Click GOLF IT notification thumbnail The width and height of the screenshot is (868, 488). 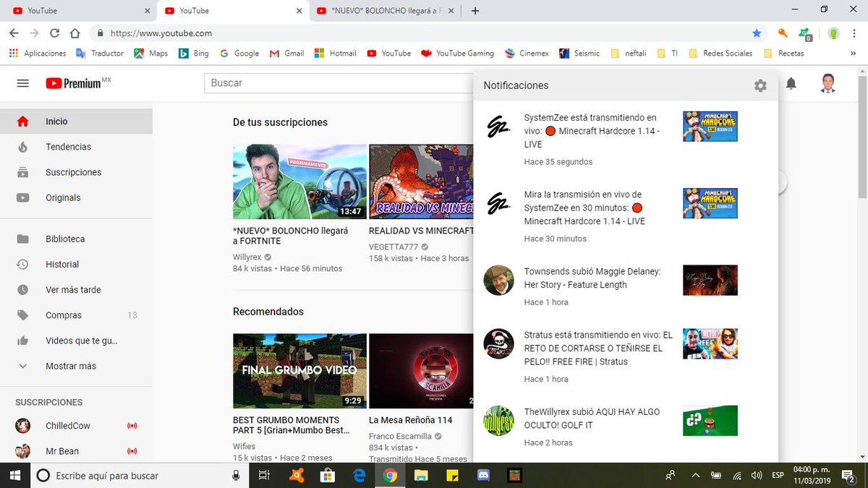710,421
